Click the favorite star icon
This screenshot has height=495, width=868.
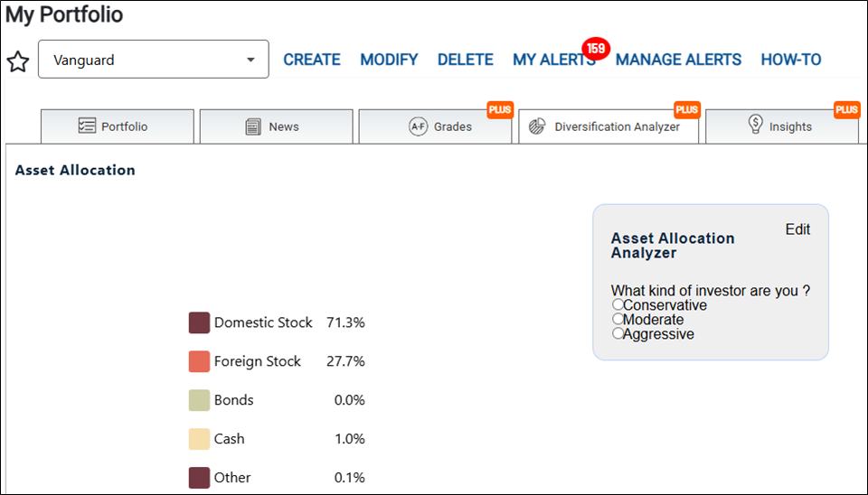pyautogui.click(x=18, y=61)
